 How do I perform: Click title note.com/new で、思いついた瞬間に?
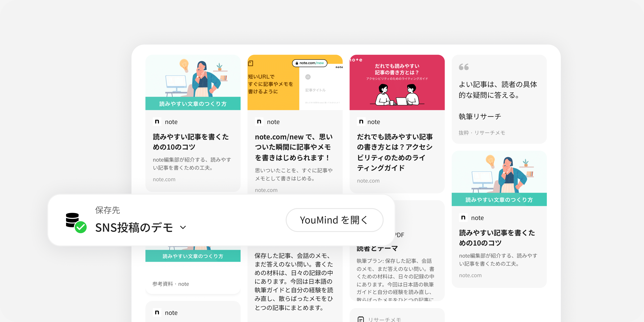[294, 147]
